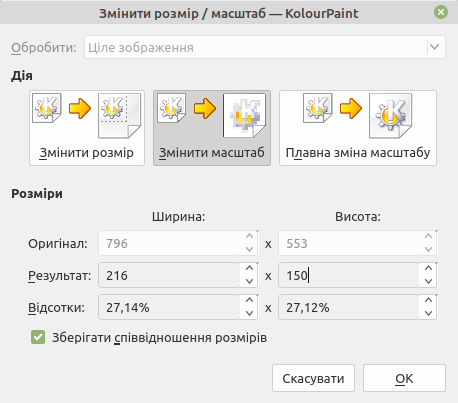Click the Ціле зображення combo box
This screenshot has height=403, width=458.
265,47
